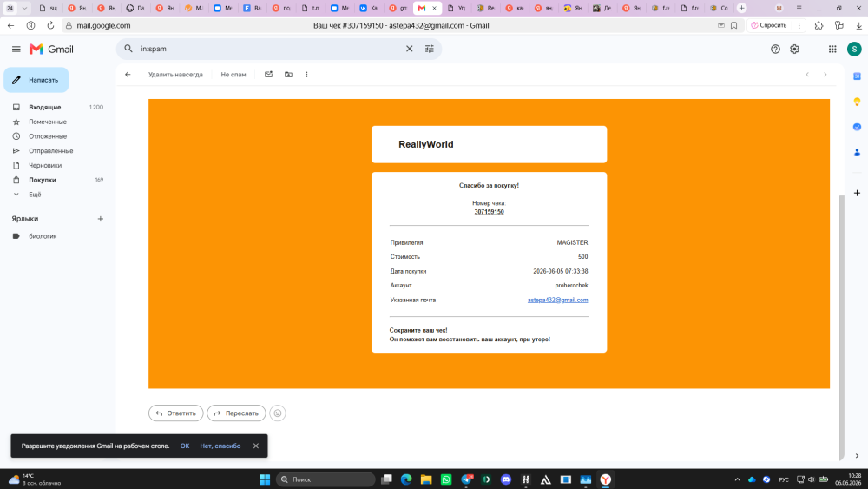The height and width of the screenshot is (489, 868).
Task: Close the active Gmail tab
Action: [x=434, y=9]
